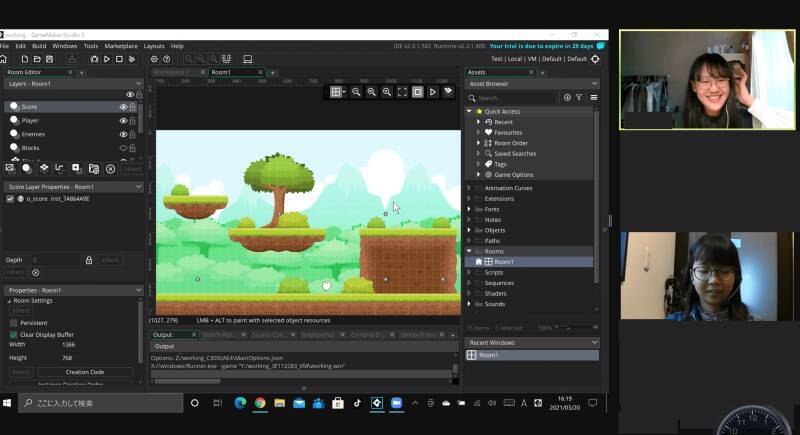
Task: Clean the project with the brush icon
Action: click(x=132, y=59)
